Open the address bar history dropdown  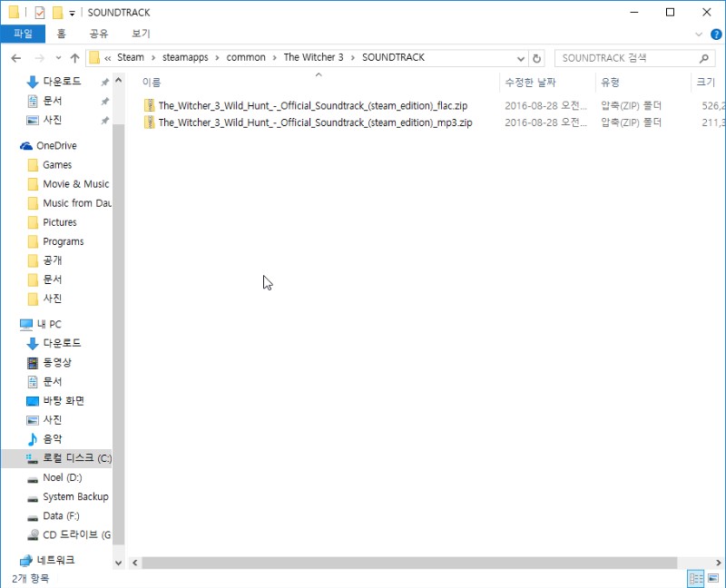pyautogui.click(x=521, y=58)
